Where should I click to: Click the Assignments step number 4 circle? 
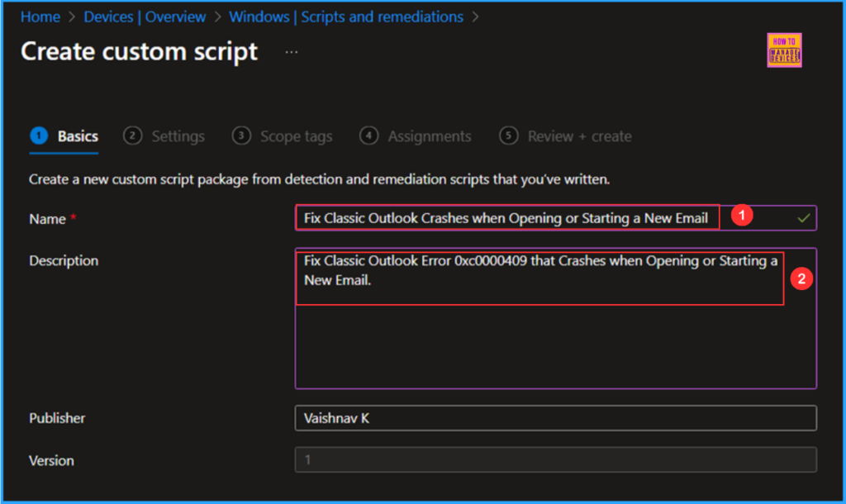tap(368, 136)
